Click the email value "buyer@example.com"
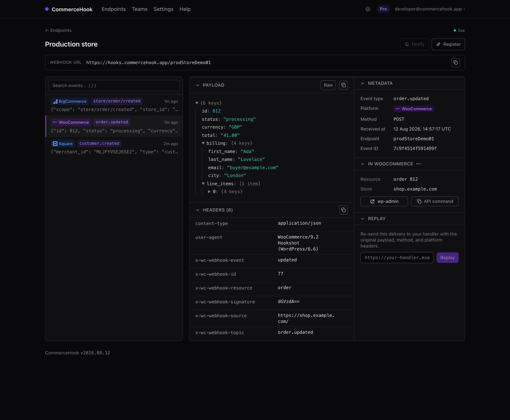 [253, 168]
